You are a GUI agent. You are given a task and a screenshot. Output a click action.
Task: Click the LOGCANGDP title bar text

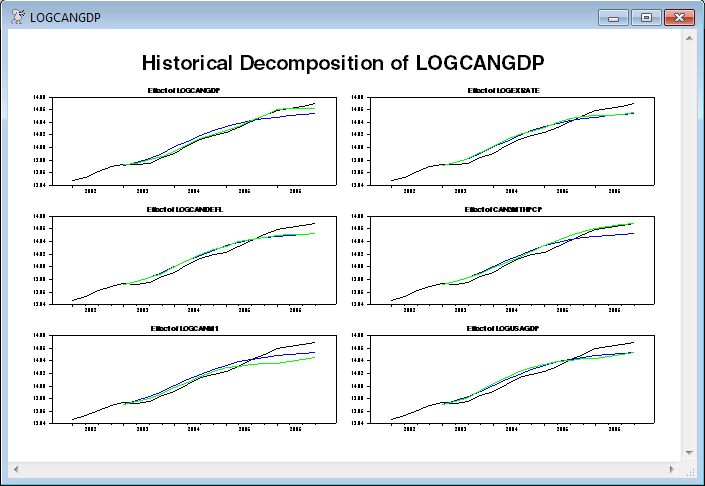click(x=65, y=17)
